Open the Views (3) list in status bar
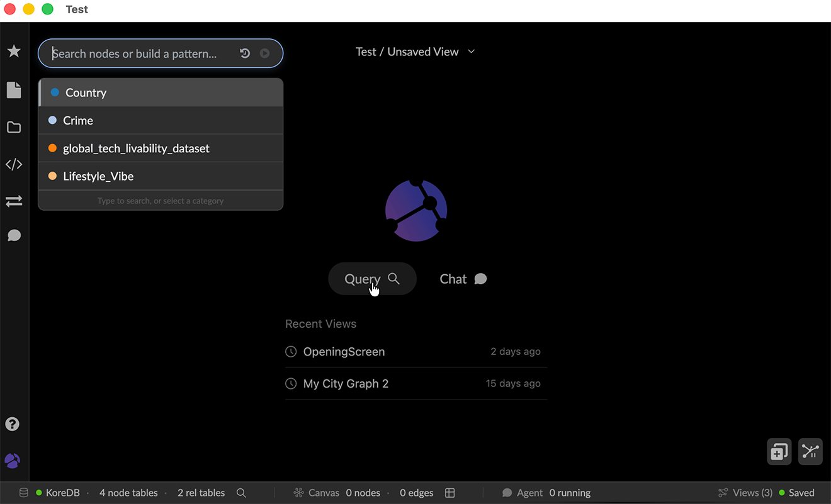Viewport: 831px width, 504px height. click(745, 493)
